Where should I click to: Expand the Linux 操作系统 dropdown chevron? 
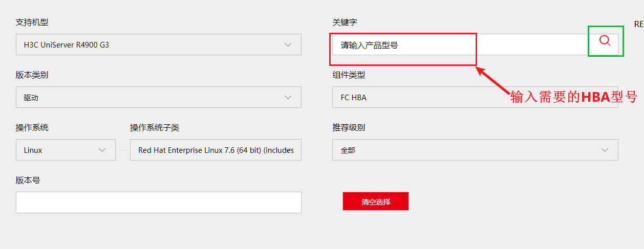coord(102,150)
